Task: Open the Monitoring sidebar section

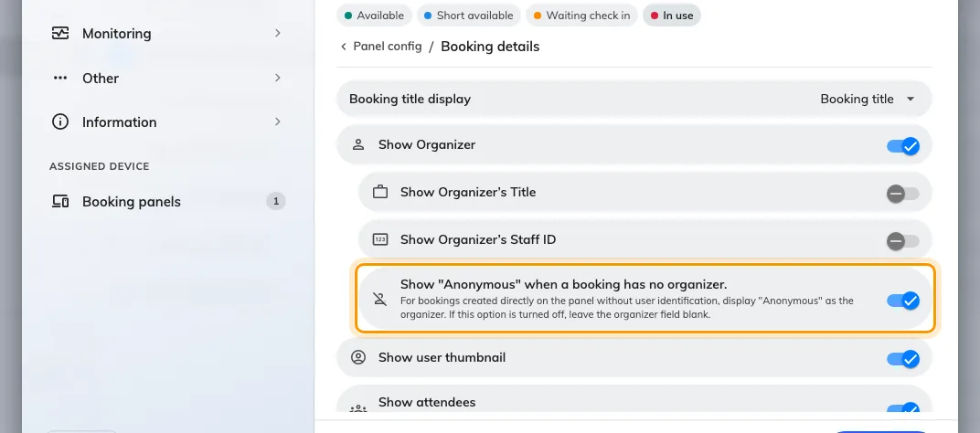Action: click(x=167, y=33)
